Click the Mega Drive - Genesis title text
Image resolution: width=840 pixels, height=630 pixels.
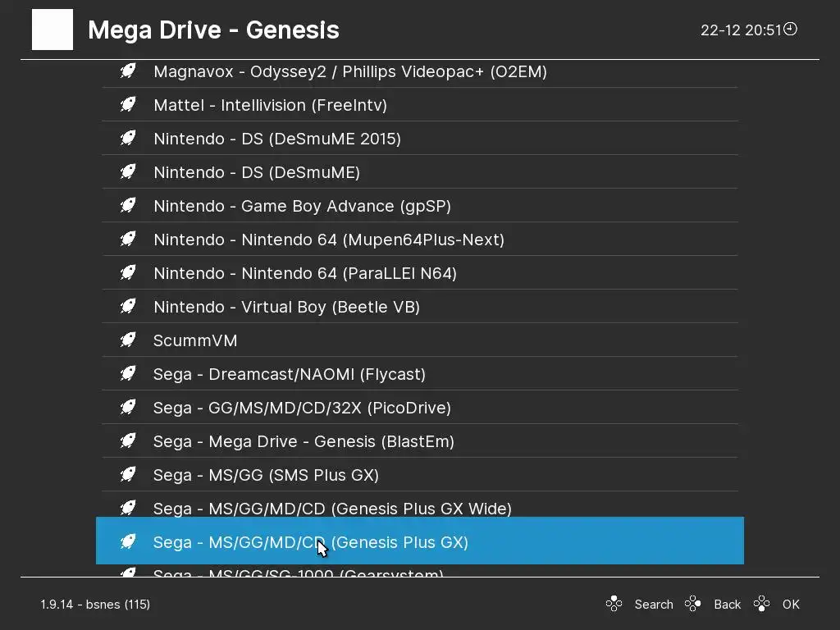click(213, 30)
